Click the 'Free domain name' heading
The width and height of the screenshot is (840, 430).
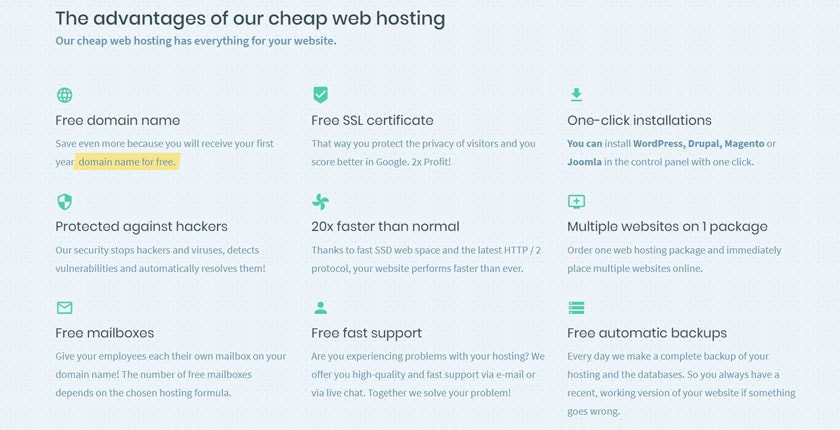(x=118, y=120)
